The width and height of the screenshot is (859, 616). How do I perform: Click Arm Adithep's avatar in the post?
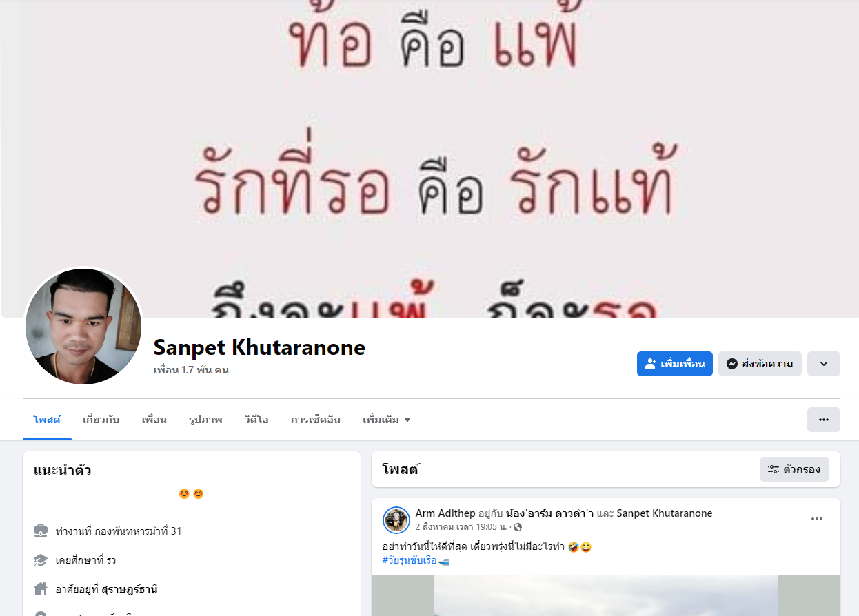[x=396, y=520]
